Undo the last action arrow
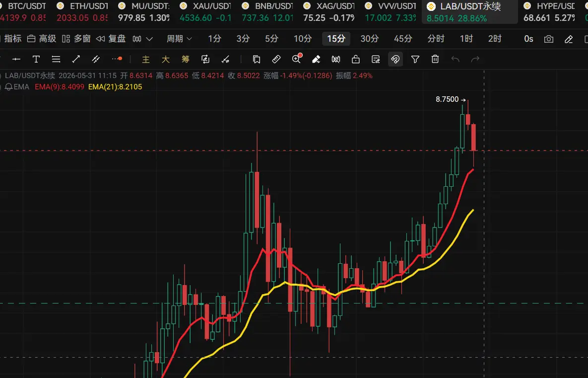 click(455, 59)
